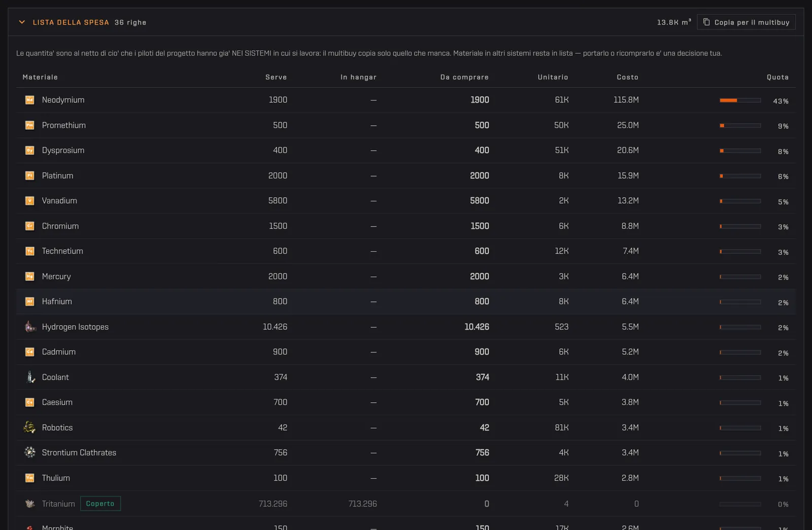The image size is (812, 530).
Task: Click the Cadmium material icon
Action: (30, 352)
